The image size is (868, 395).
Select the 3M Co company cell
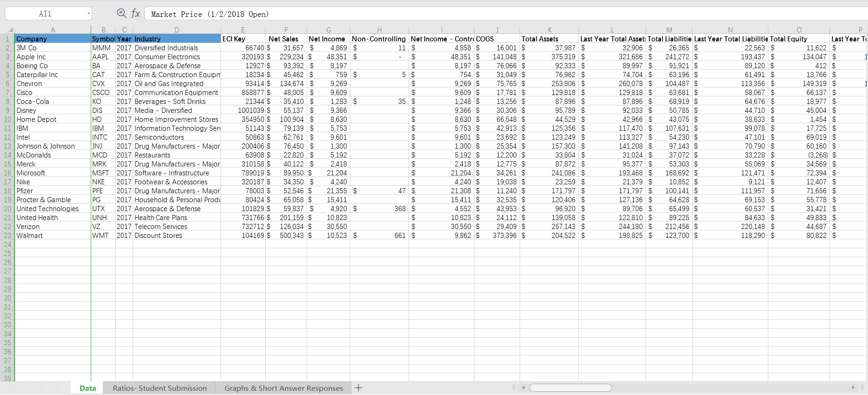53,47
